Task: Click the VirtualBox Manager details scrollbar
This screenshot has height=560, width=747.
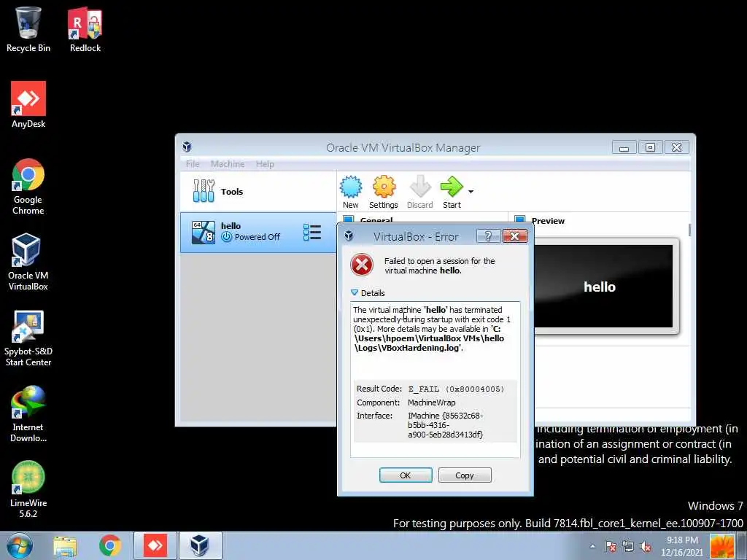Action: pyautogui.click(x=689, y=230)
